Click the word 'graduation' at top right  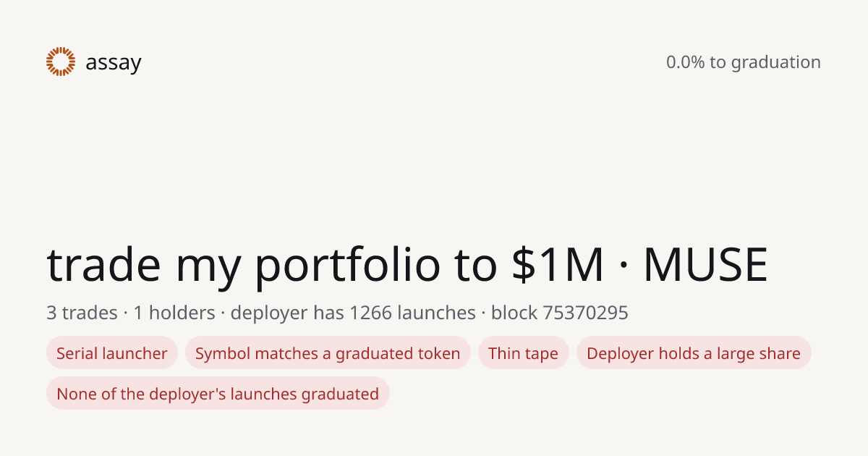[775, 62]
